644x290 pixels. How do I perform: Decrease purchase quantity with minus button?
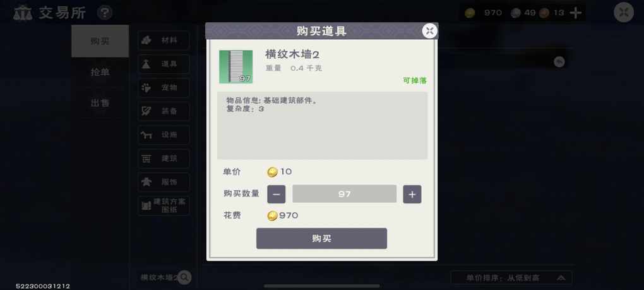click(277, 195)
